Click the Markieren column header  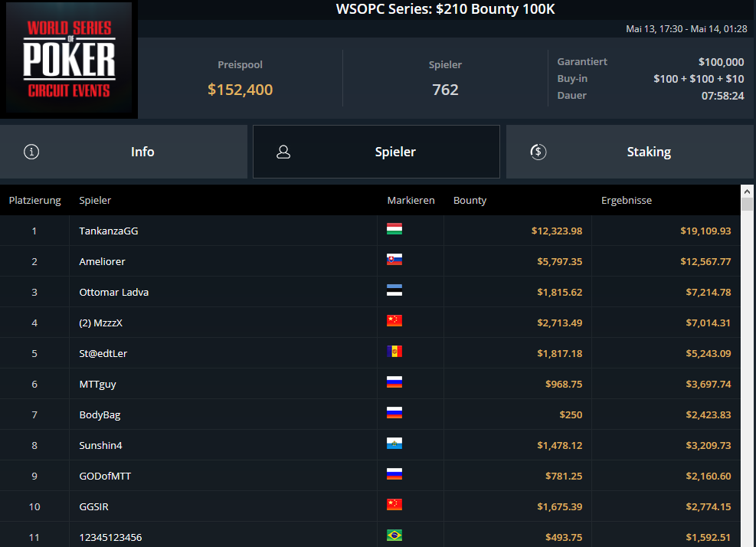pyautogui.click(x=411, y=200)
